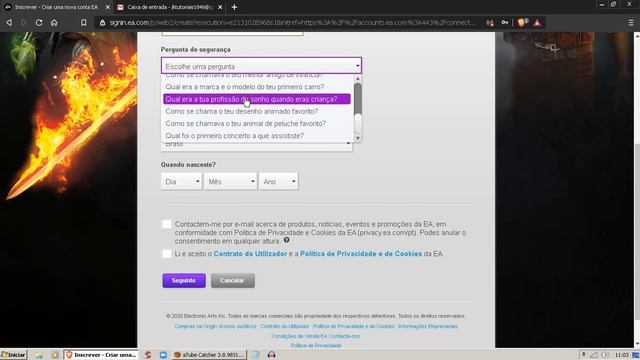640x360 pixels.
Task: Bookmark this page icon
Action: pos(83,22)
